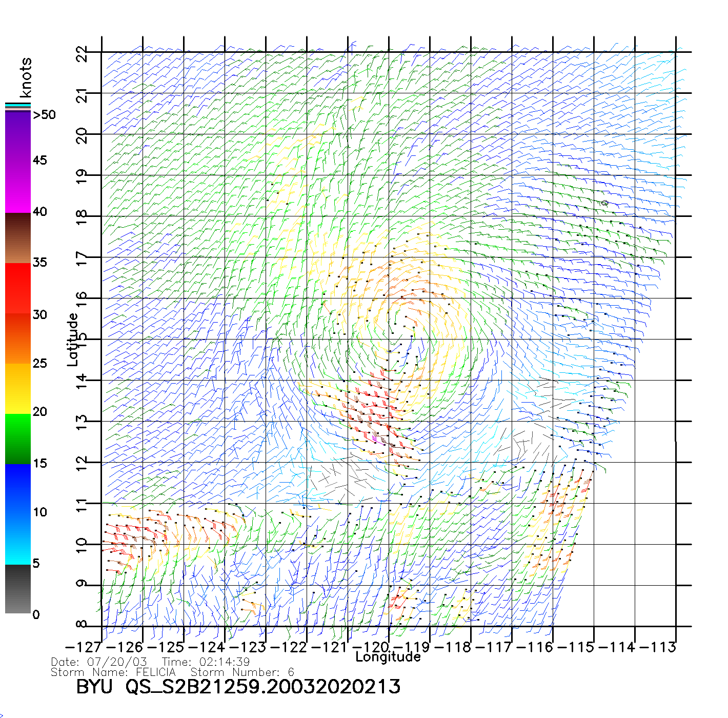Click the 'Storm Name: FELICIA' text
The height and width of the screenshot is (718, 728).
coord(113,672)
